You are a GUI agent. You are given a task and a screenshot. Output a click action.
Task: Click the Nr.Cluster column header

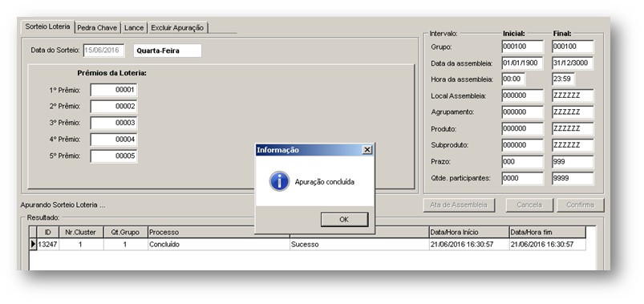click(x=81, y=232)
